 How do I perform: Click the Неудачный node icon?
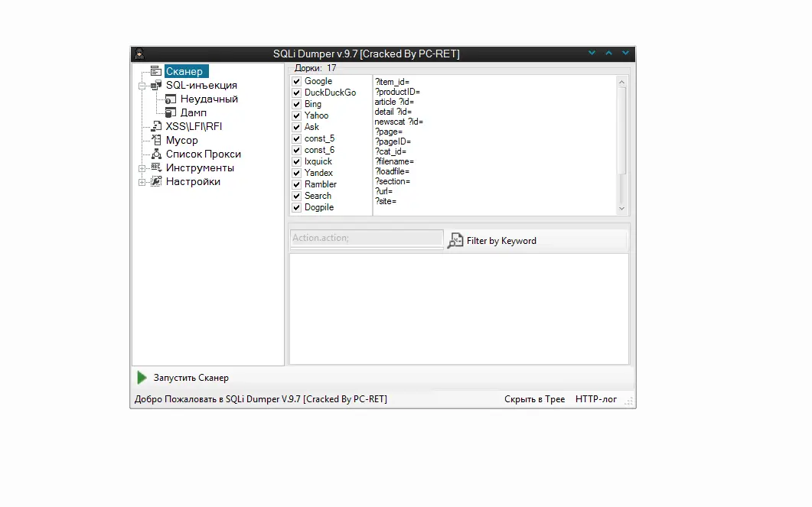[171, 99]
